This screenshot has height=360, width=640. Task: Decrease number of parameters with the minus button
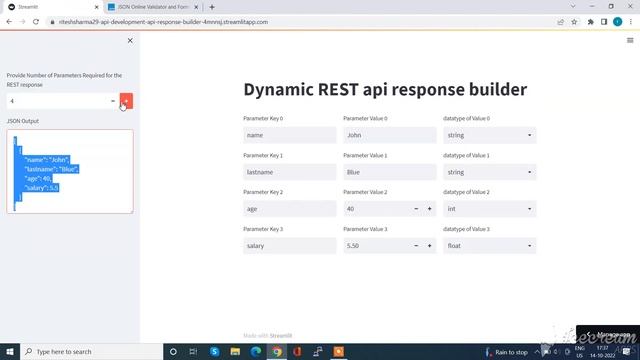click(x=113, y=101)
